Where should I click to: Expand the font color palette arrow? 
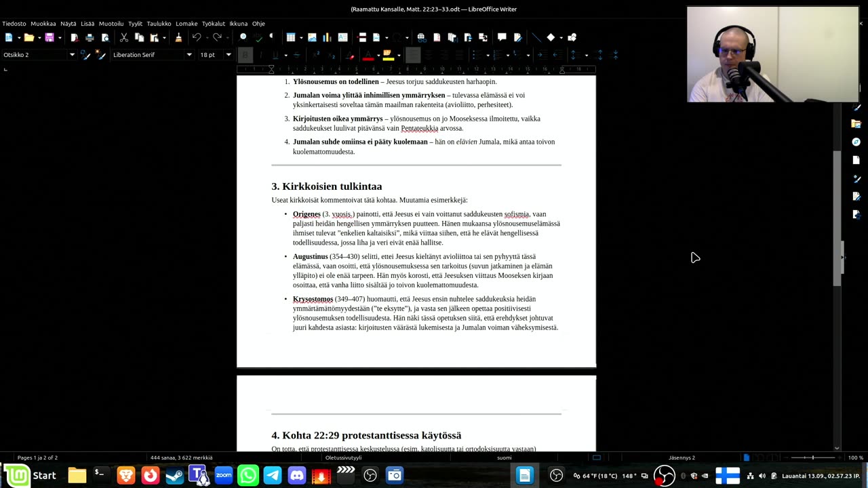(x=377, y=55)
